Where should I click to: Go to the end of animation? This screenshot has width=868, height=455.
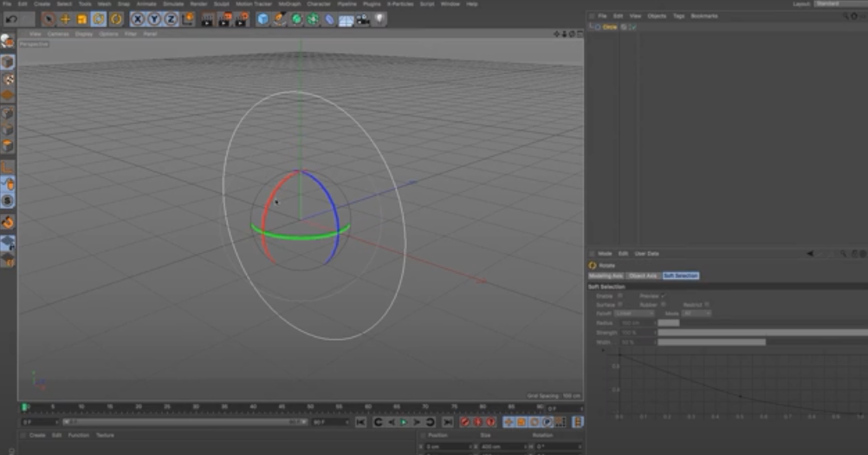coord(448,422)
